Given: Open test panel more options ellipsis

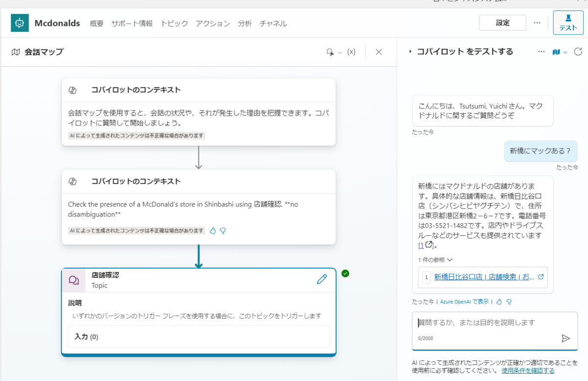Looking at the screenshot, I should pyautogui.click(x=541, y=51).
